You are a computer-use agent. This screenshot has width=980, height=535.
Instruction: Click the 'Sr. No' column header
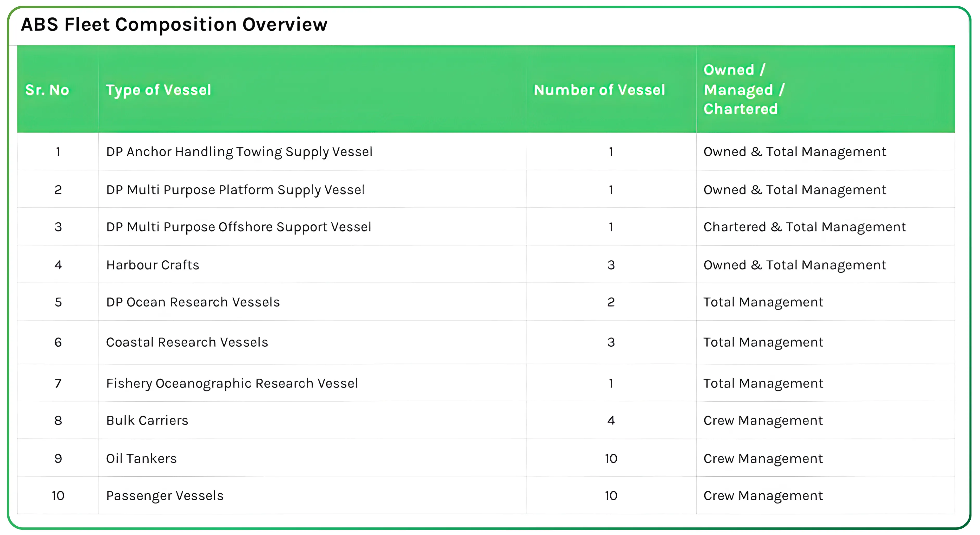point(47,90)
